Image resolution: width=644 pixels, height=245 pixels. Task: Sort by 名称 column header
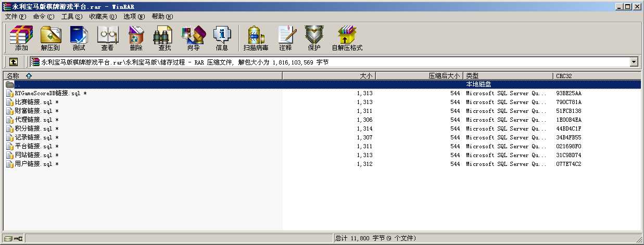tap(142, 75)
